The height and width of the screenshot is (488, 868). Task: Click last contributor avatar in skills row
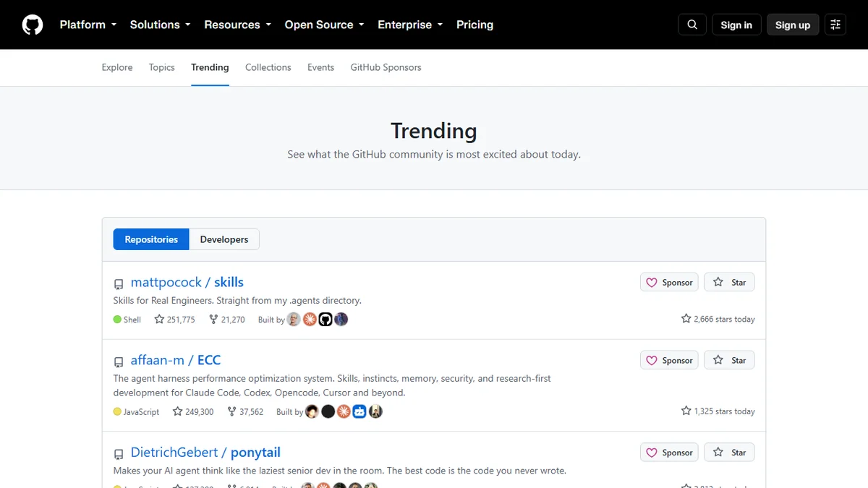pyautogui.click(x=341, y=319)
